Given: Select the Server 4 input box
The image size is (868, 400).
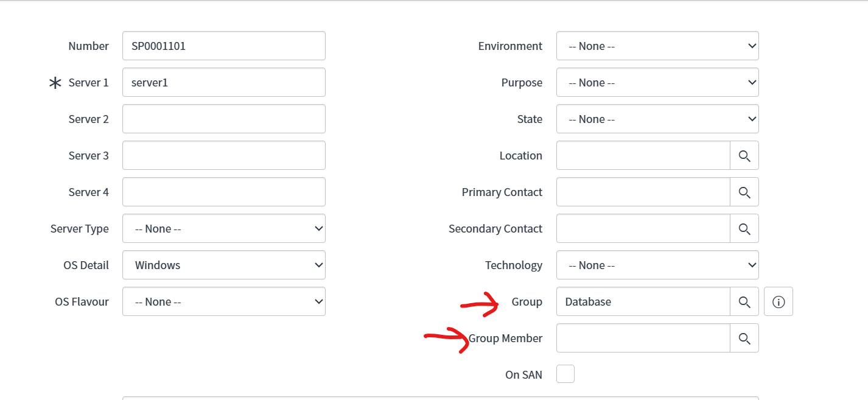Looking at the screenshot, I should click(224, 192).
